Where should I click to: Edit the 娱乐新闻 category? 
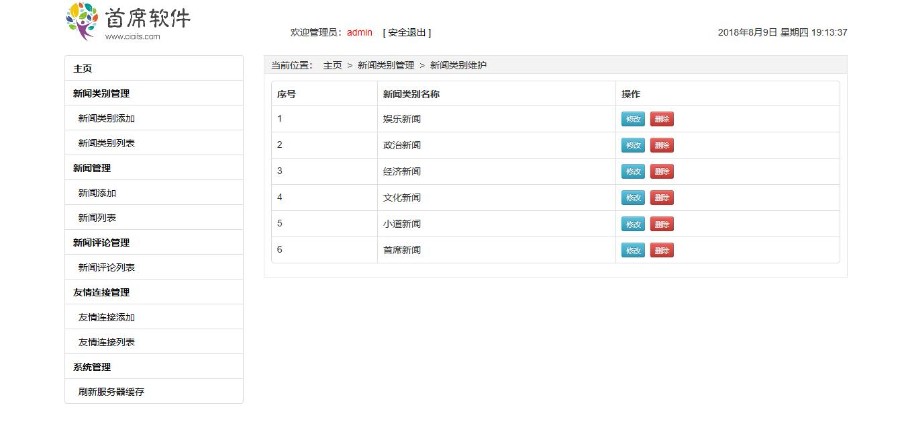pyautogui.click(x=633, y=119)
